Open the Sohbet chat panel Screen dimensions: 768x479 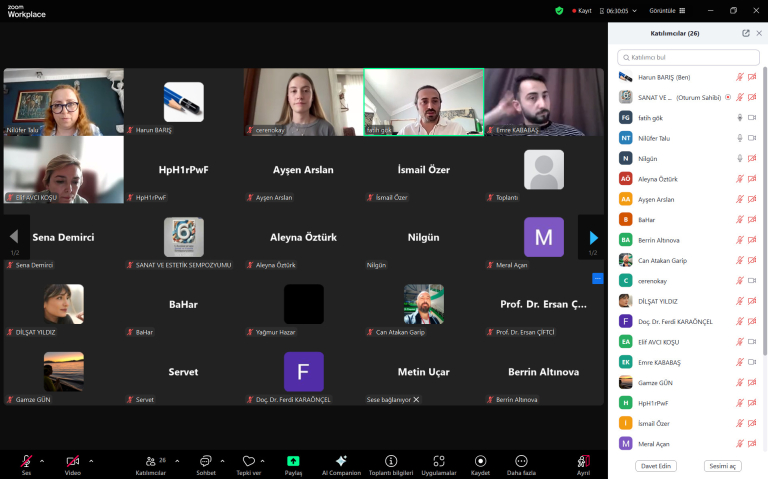pyautogui.click(x=205, y=461)
